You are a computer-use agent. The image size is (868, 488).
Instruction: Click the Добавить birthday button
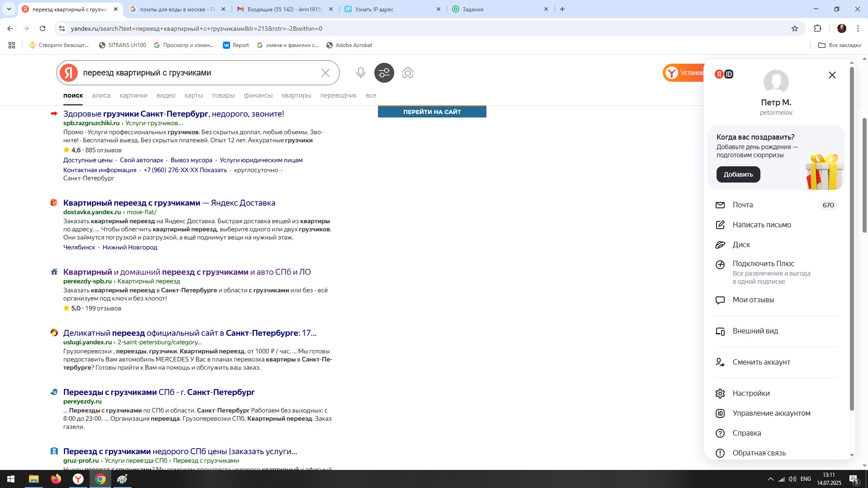point(738,174)
